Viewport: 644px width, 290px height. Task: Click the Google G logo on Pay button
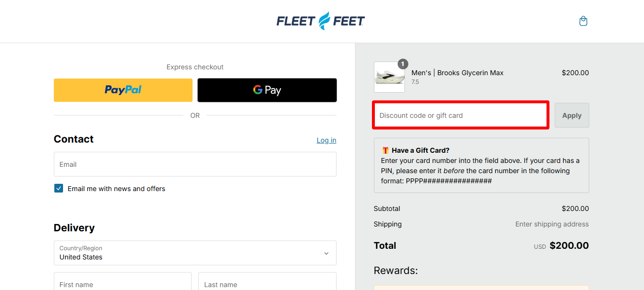click(258, 90)
